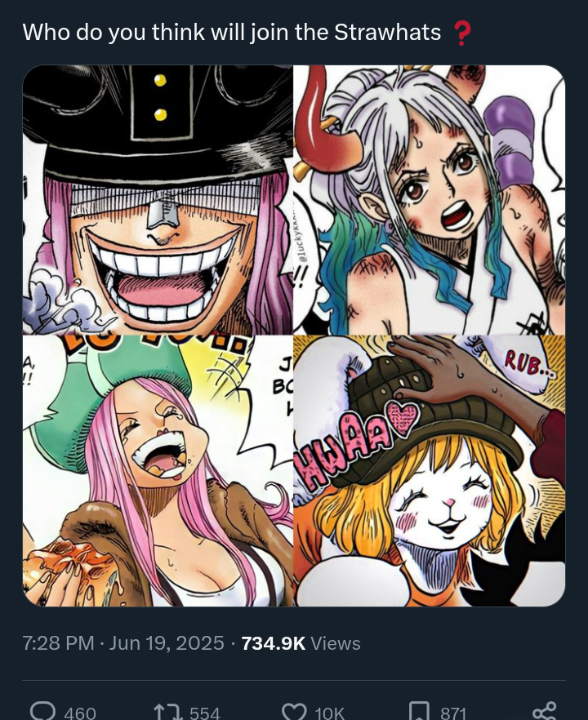Screen dimensions: 588x720
Task: Click the 7:28 PM timestamp
Action: click(58, 643)
